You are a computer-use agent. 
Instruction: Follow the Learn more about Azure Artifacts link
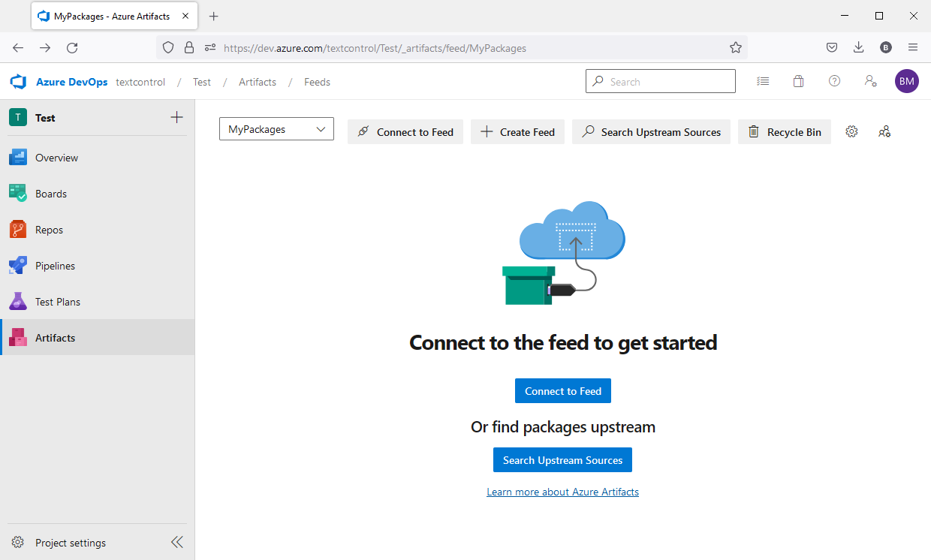[562, 492]
